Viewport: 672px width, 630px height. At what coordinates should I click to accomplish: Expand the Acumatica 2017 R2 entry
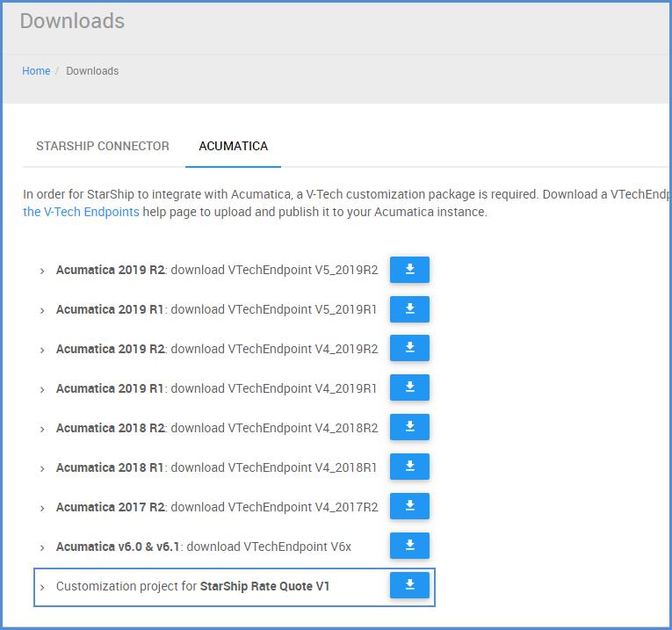point(42,509)
